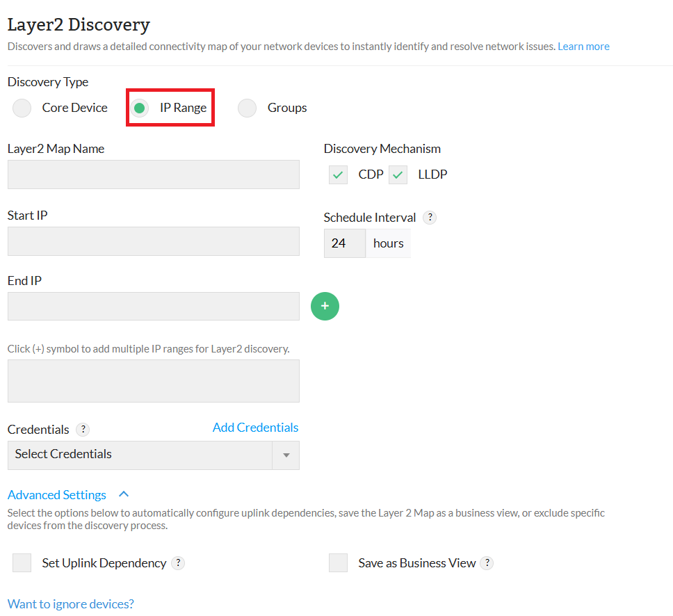Choose the Groups radio option
This screenshot has width=673, height=616.
tap(247, 108)
